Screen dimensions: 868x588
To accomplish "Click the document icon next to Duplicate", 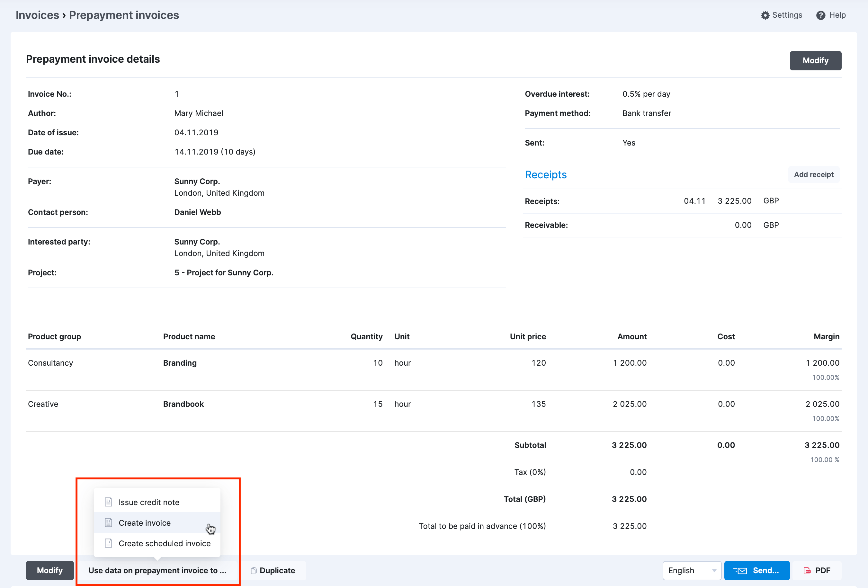I will 254,570.
